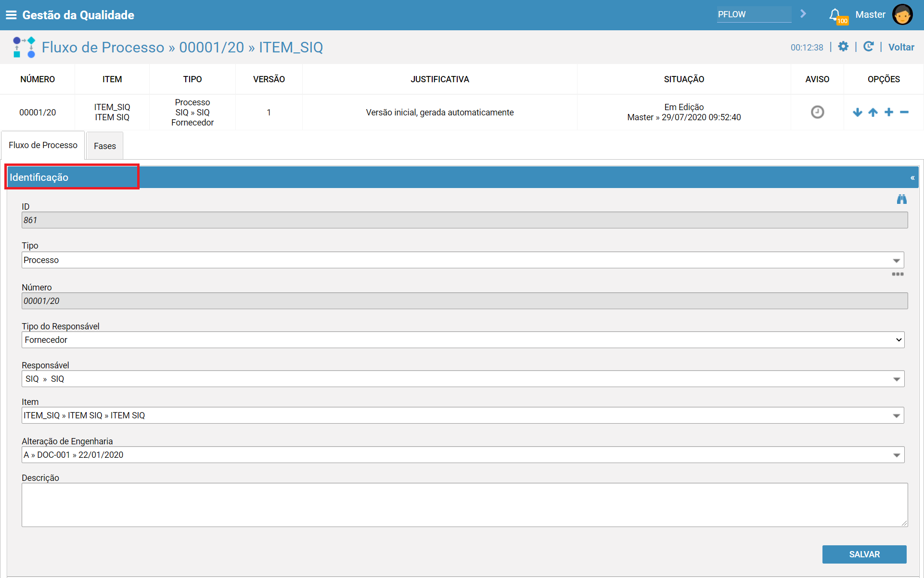The image size is (924, 578).
Task: Click the down arrow option icon
Action: tap(857, 112)
